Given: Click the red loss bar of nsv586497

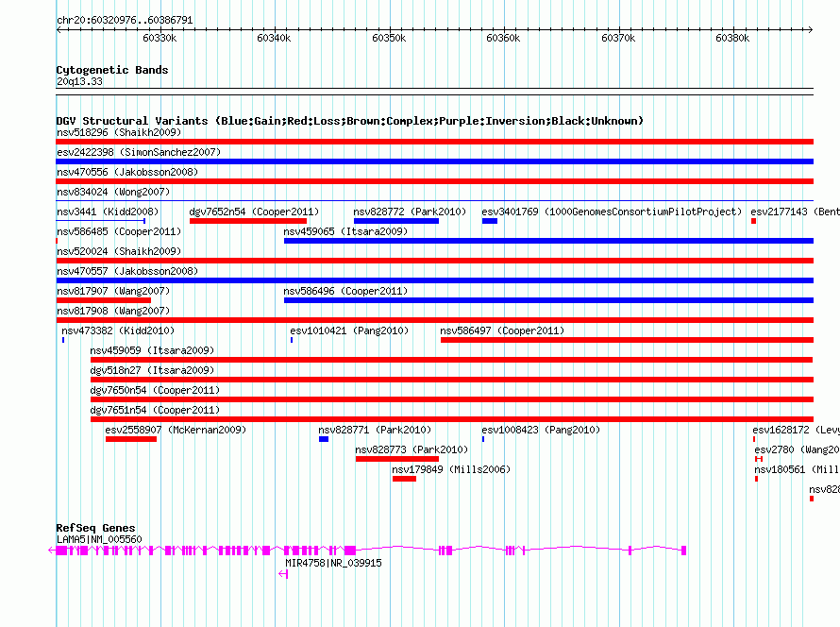Looking at the screenshot, I should point(628,340).
